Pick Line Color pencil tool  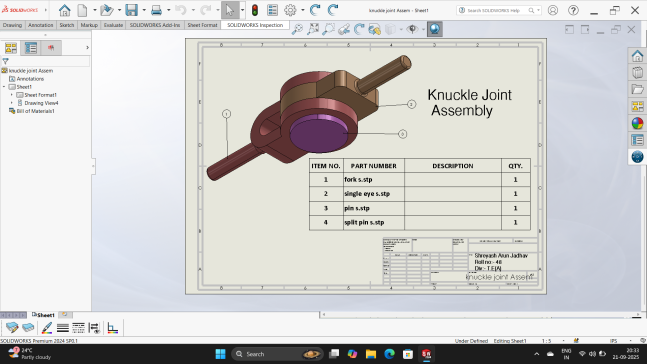tap(47, 328)
